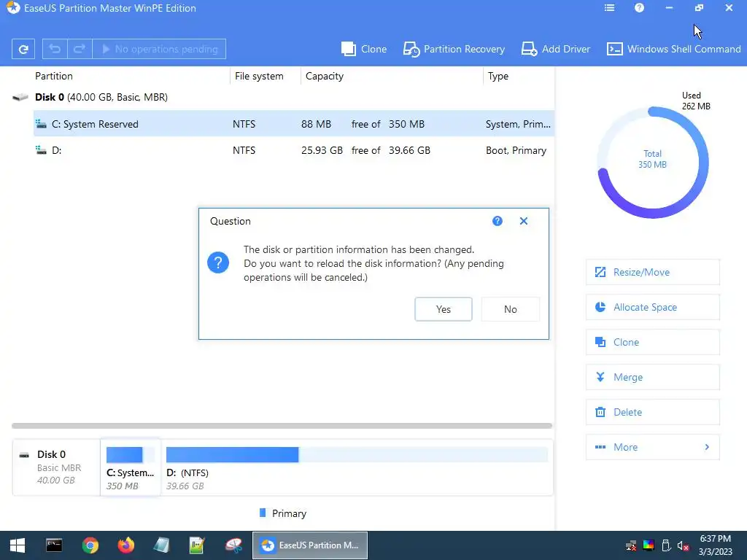The image size is (747, 560).
Task: Click the Delete trash icon
Action: click(x=600, y=413)
